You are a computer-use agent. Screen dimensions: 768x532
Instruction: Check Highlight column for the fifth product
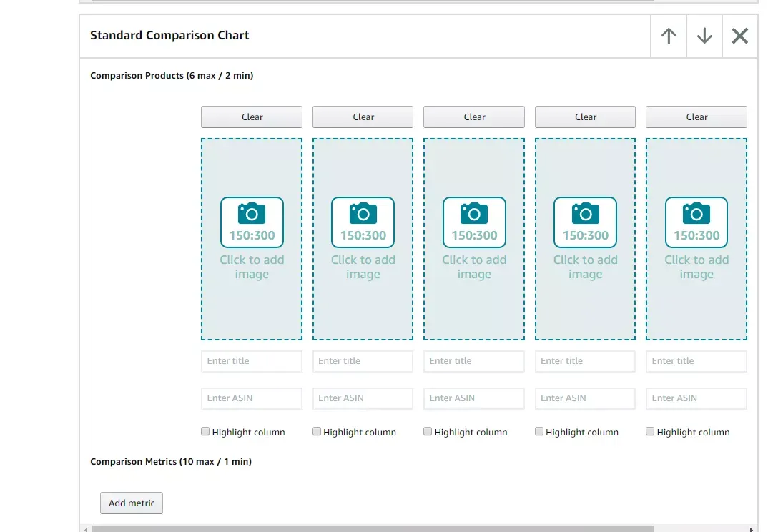[x=650, y=432]
